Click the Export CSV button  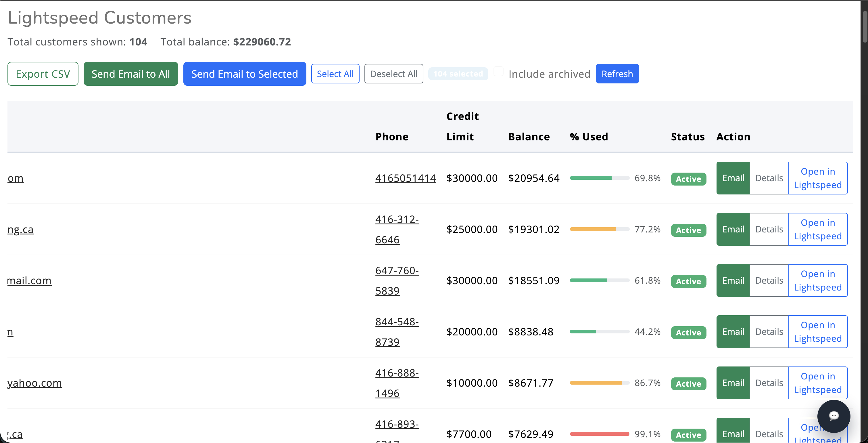tap(43, 74)
